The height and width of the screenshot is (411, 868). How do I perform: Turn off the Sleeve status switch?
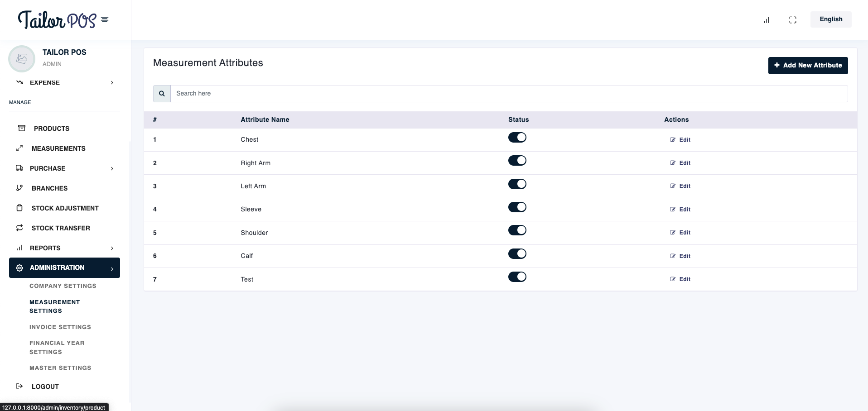pos(517,207)
